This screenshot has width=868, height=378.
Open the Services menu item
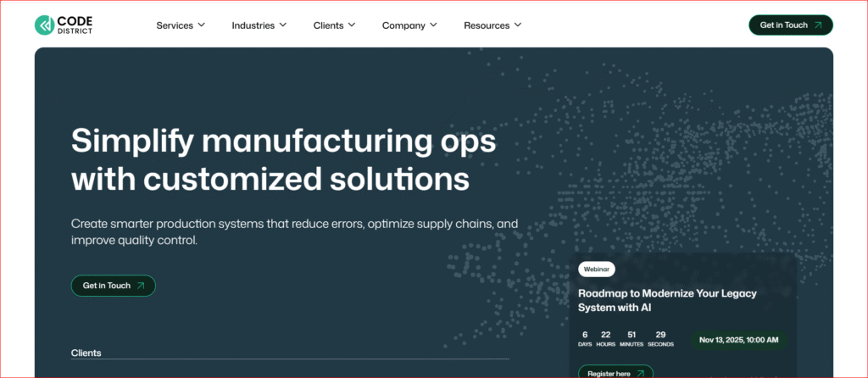(175, 25)
